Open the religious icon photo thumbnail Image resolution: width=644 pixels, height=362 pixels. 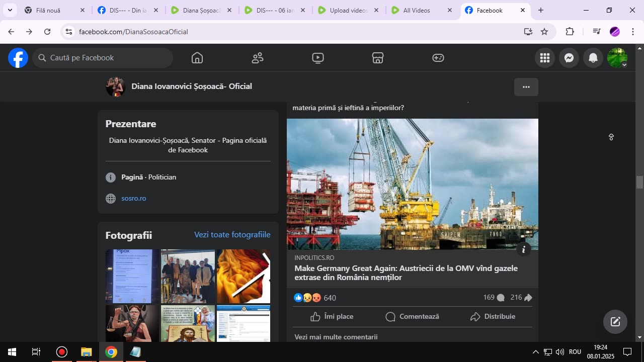point(188,323)
